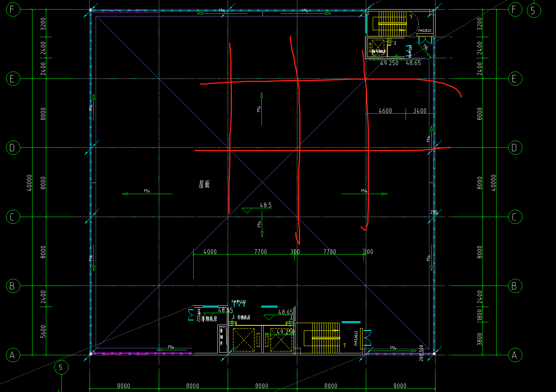
Task: Click the 49.250 elevation text at bottom
Action: coord(285,332)
